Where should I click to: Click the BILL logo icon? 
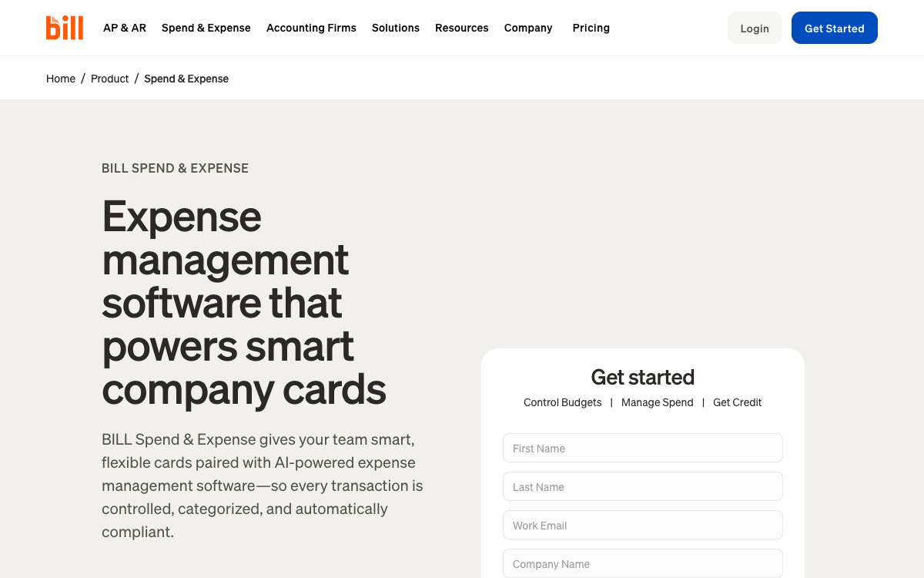pyautogui.click(x=65, y=28)
